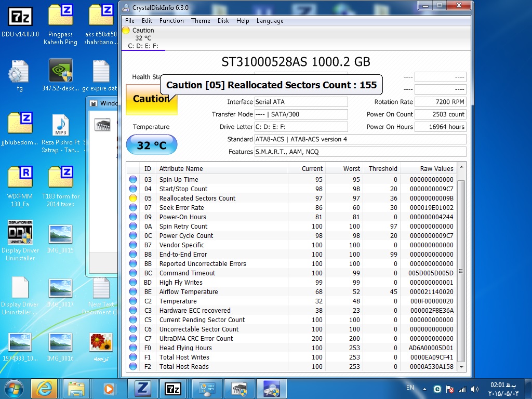Click the scroll up arrow of attribute list
532x399 pixels.
click(461, 167)
